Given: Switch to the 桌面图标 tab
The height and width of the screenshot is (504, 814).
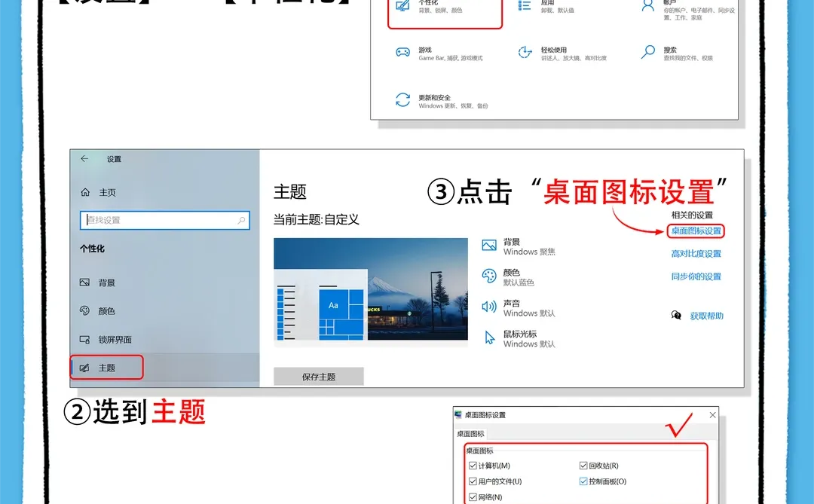Looking at the screenshot, I should tap(470, 433).
